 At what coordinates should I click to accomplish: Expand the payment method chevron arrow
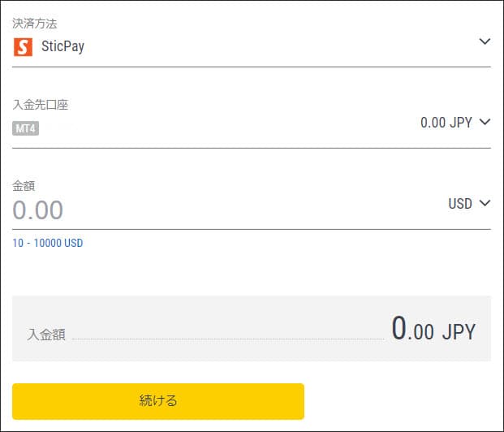pyautogui.click(x=485, y=41)
